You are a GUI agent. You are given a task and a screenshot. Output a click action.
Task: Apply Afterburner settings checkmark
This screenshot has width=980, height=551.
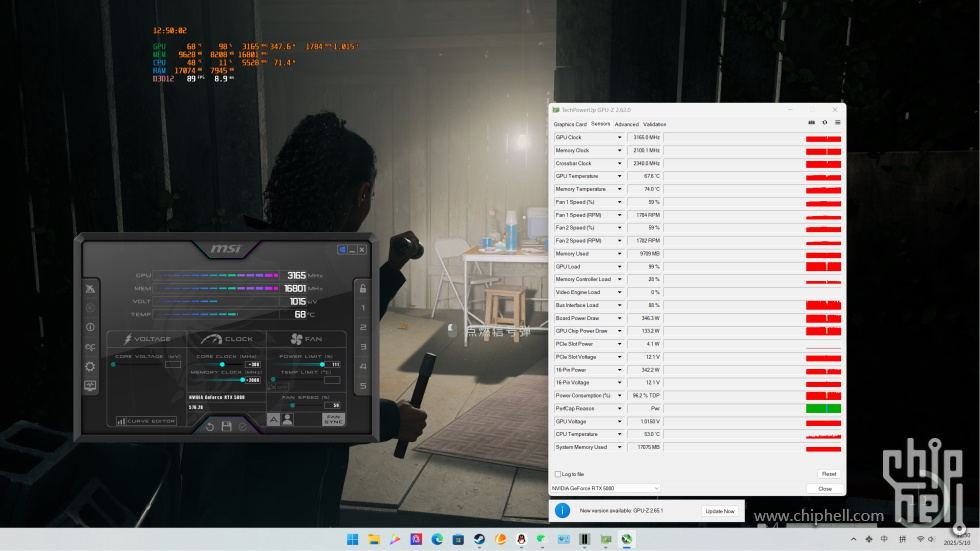[x=242, y=426]
